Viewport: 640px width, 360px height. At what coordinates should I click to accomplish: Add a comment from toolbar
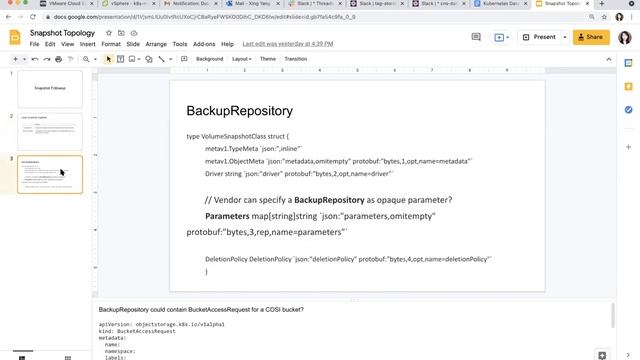184,59
